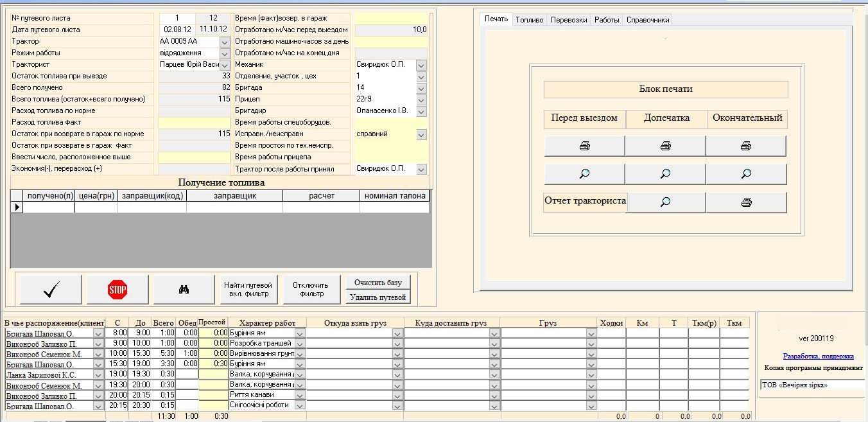The height and width of the screenshot is (422, 868).
Task: Open the Трактор dropdown showing АА 0009 АА
Action: pos(225,42)
